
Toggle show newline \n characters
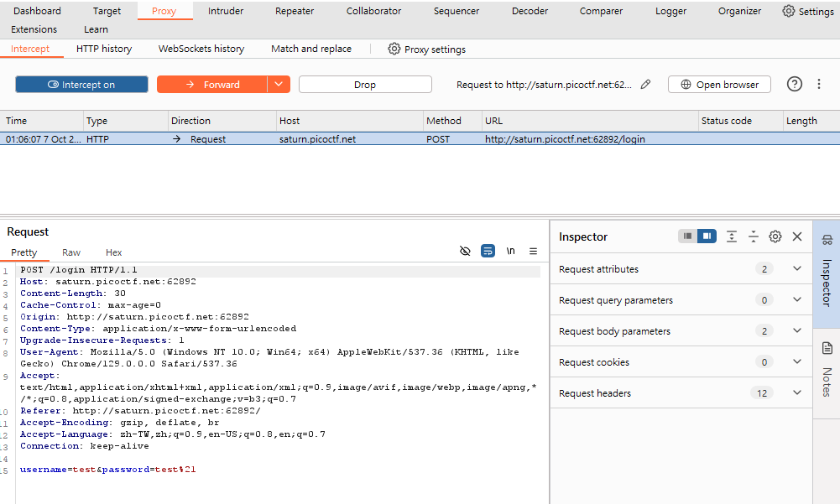(x=510, y=251)
